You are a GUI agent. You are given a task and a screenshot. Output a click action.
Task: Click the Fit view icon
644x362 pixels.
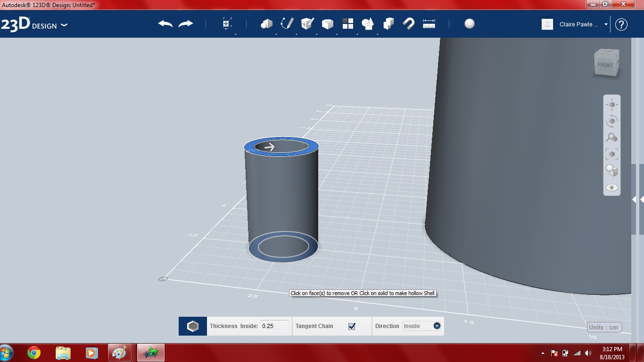[612, 154]
